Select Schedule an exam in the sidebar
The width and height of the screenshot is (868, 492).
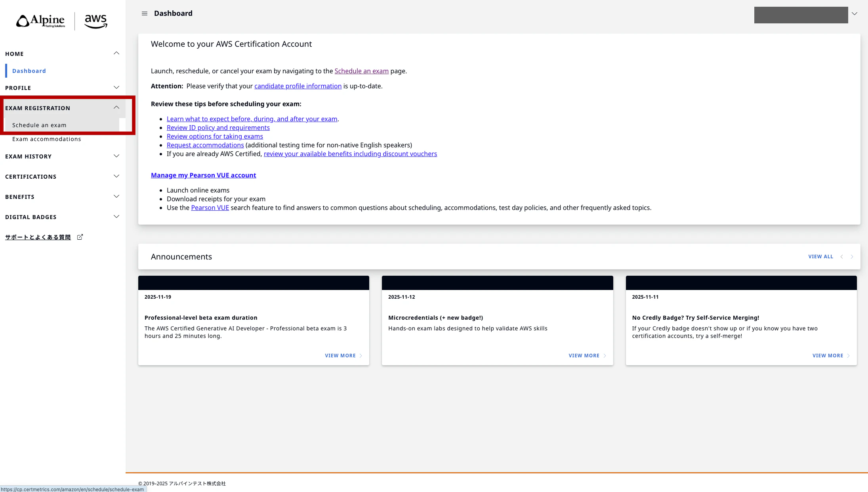tap(39, 125)
